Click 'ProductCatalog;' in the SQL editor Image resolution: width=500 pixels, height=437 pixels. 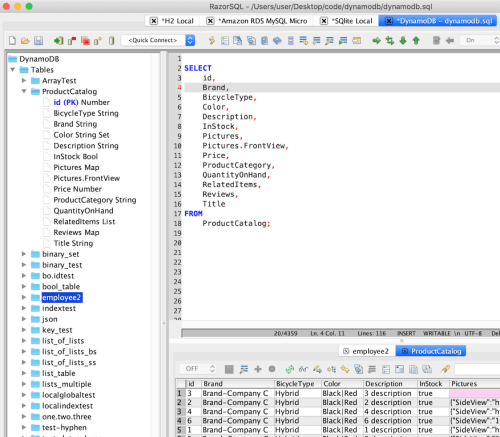pyautogui.click(x=236, y=223)
